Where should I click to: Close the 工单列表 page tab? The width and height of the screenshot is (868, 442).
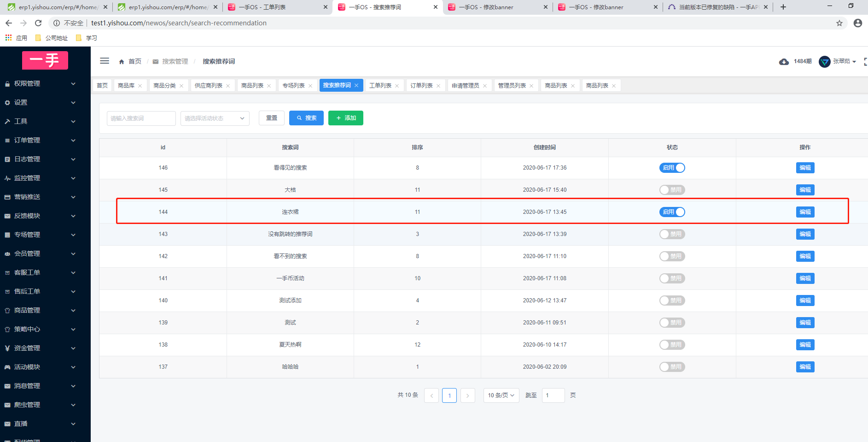397,86
